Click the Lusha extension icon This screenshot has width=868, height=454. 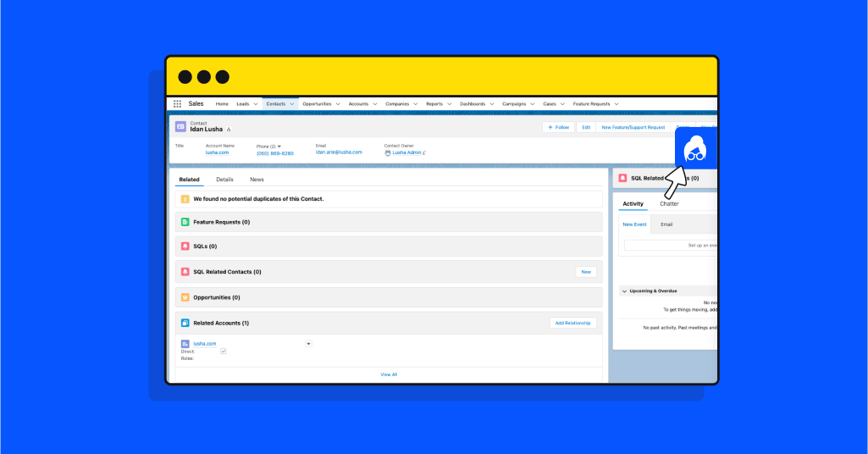695,149
